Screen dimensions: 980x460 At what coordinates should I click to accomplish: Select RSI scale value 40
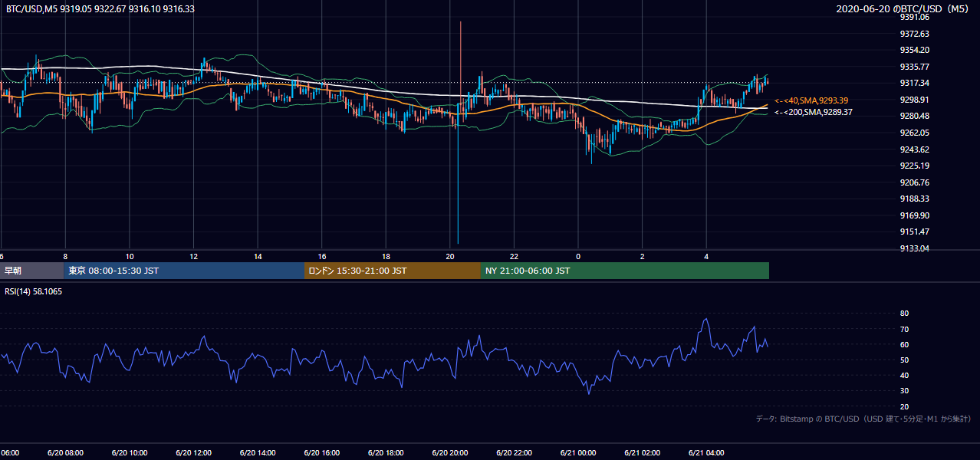point(904,375)
